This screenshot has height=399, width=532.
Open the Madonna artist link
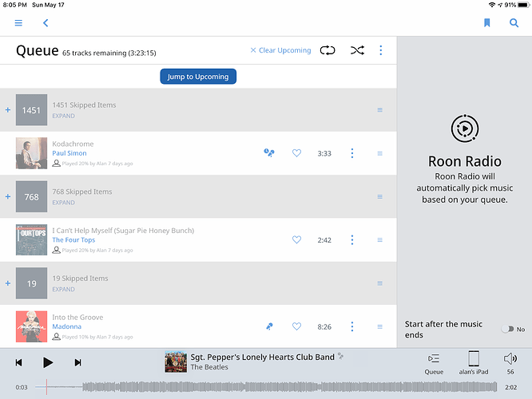click(67, 326)
